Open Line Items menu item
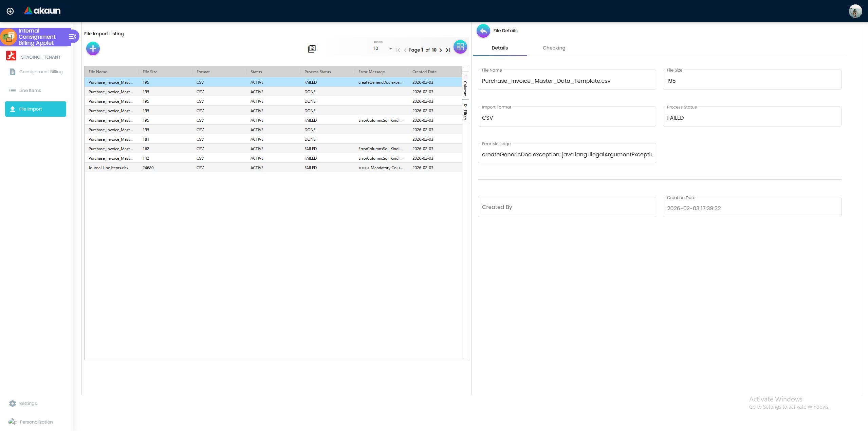This screenshot has width=868, height=431. (36, 91)
